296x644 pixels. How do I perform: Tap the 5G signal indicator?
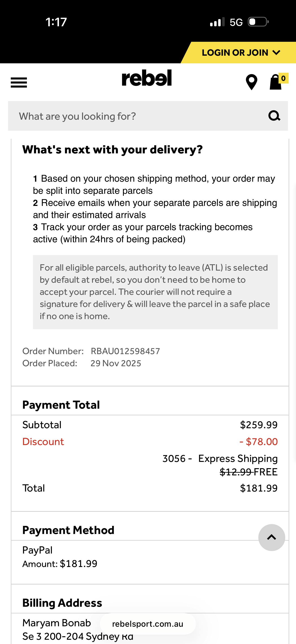click(x=236, y=22)
